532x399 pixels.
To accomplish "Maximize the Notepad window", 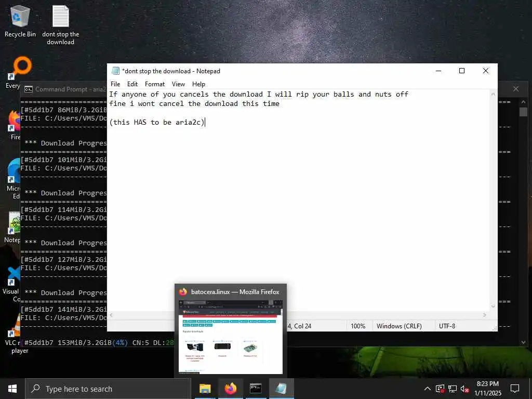I will pyautogui.click(x=462, y=71).
